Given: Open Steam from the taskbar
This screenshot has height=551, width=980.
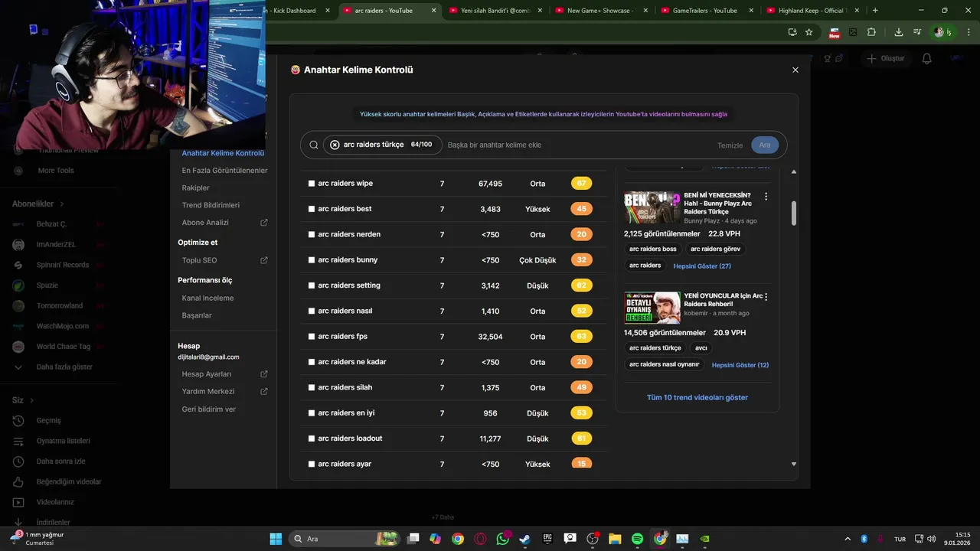Looking at the screenshot, I should tap(525, 539).
